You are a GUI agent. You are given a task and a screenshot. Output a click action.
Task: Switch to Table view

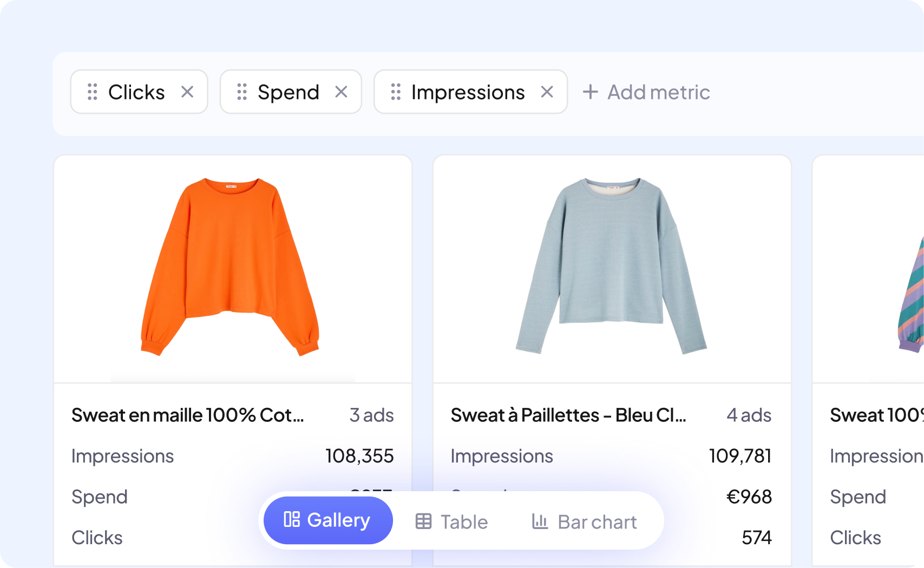click(451, 522)
